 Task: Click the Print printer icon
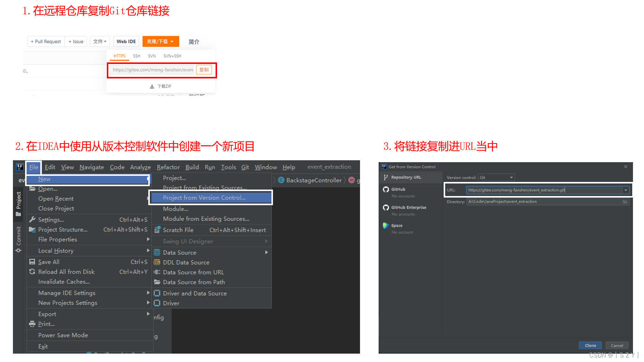pyautogui.click(x=32, y=324)
